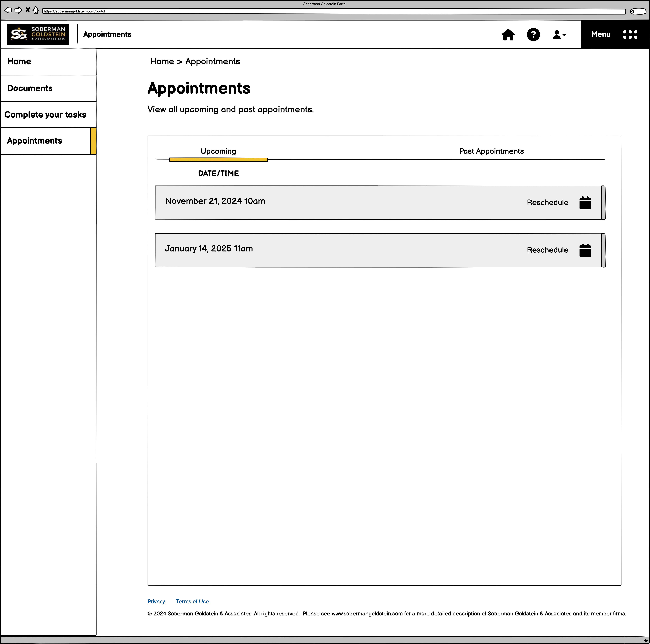The image size is (650, 644).
Task: Open Complete your tasks in sidebar
Action: (x=48, y=114)
